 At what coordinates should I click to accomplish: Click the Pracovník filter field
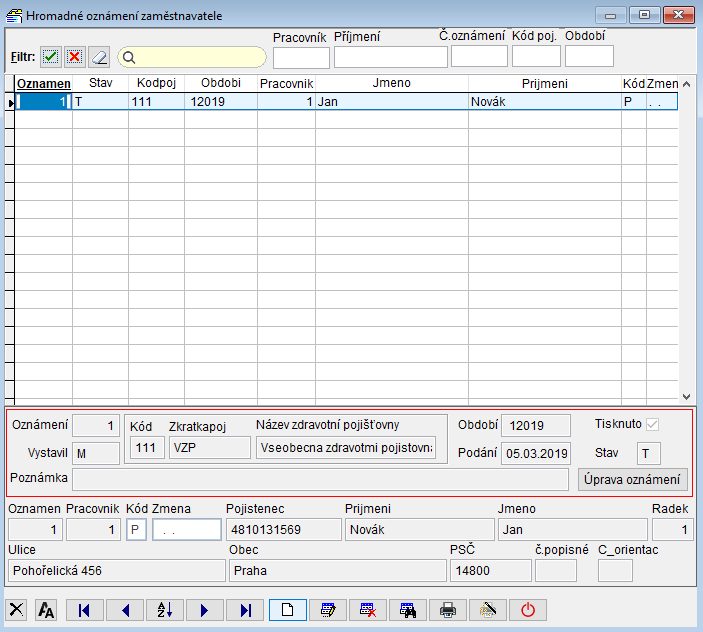click(301, 57)
